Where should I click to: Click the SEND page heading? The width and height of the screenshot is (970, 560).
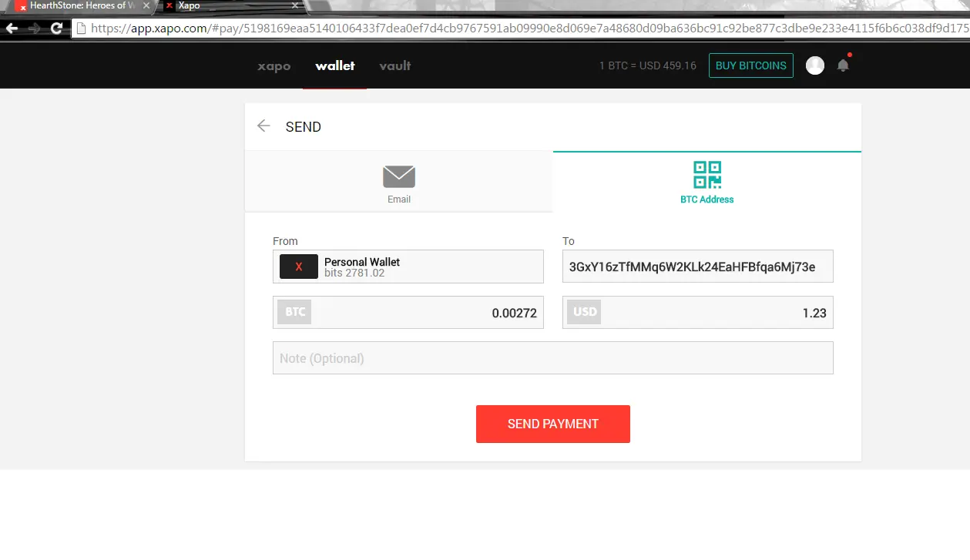(304, 127)
